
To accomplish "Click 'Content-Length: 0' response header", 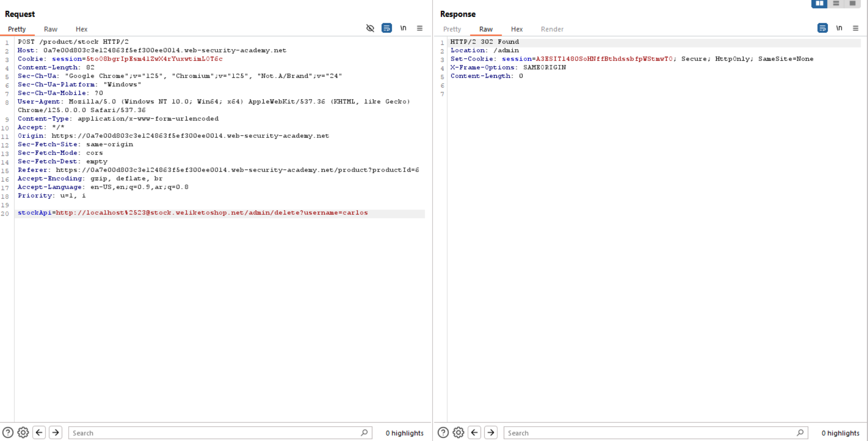I will click(487, 76).
